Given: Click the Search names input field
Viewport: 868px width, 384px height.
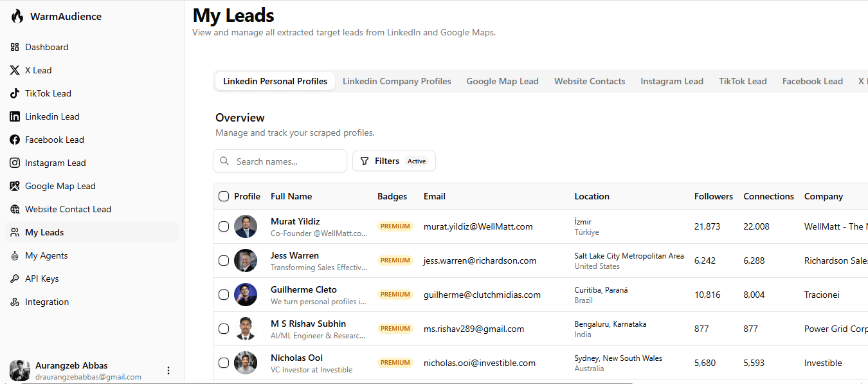Looking at the screenshot, I should pos(280,161).
